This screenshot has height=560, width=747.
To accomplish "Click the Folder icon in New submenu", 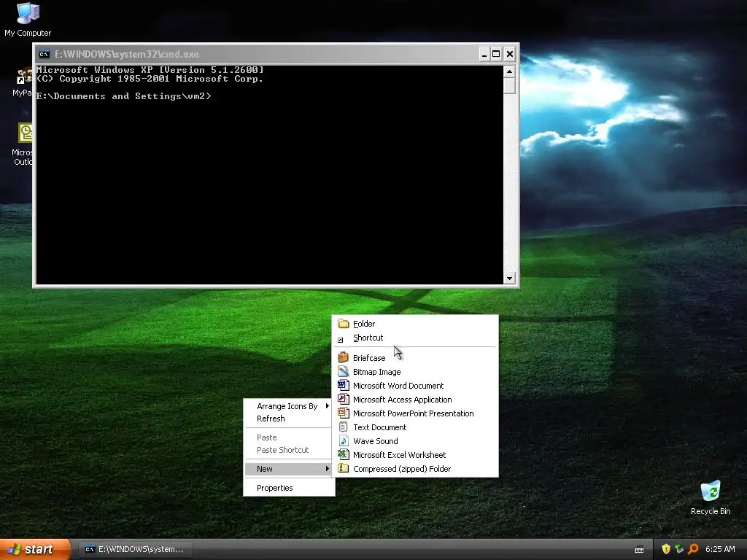I will click(x=343, y=324).
